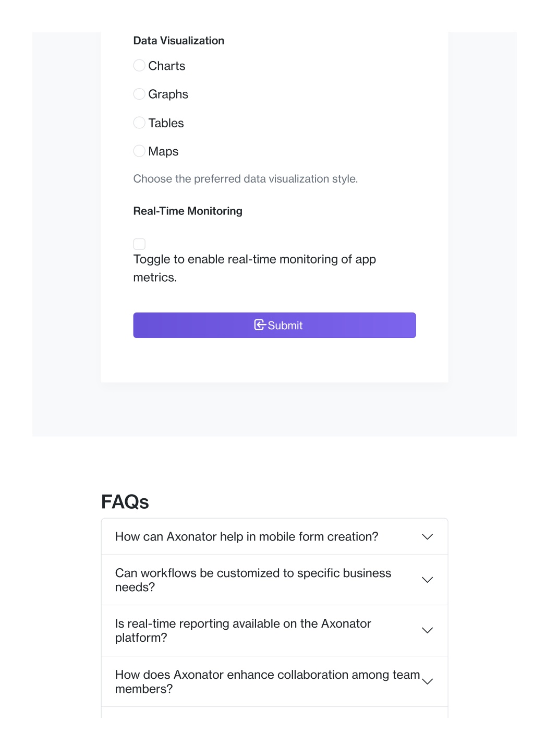Select Maps as visualization style
This screenshot has width=534, height=756.
139,151
